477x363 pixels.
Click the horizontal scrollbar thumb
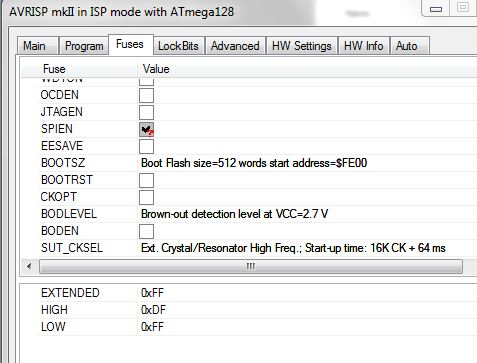[251, 267]
